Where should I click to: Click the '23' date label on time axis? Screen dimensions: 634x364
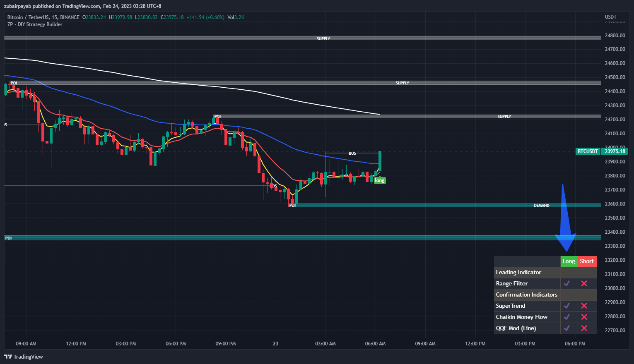(276, 344)
